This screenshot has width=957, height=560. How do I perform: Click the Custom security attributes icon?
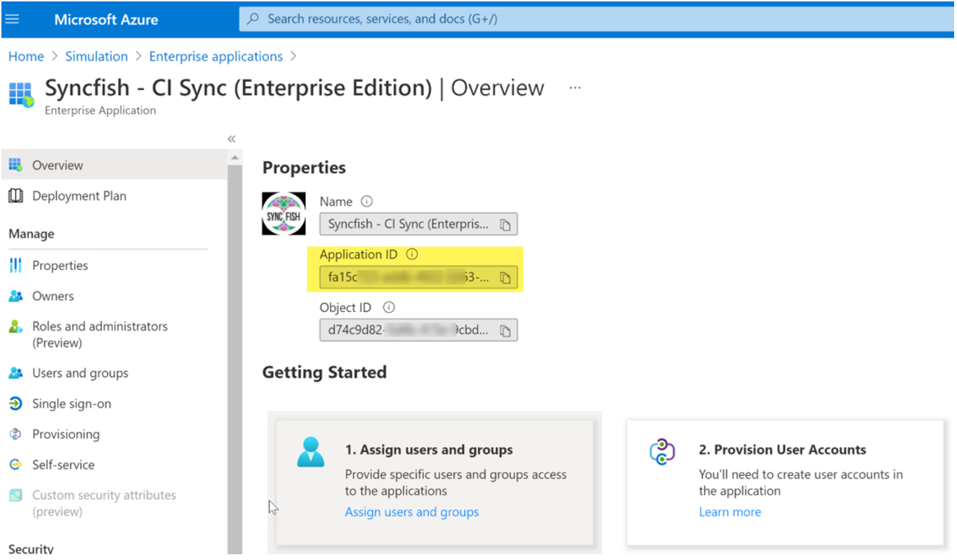tap(16, 495)
